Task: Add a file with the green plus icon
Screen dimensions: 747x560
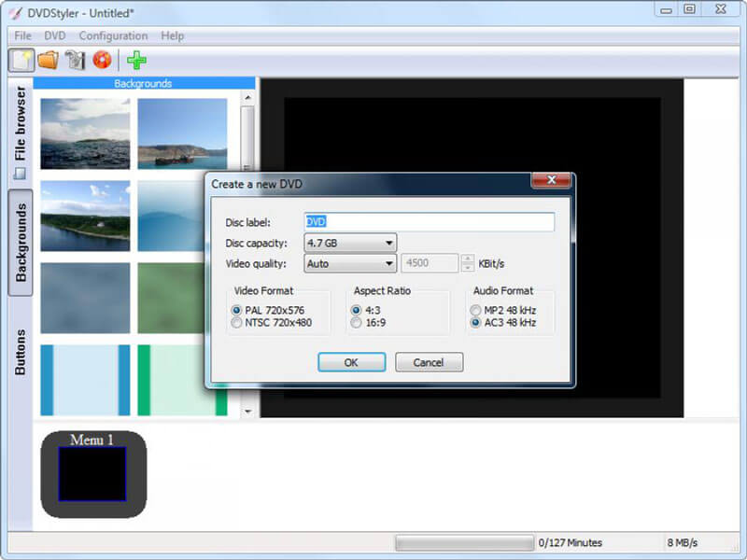Action: [x=136, y=59]
